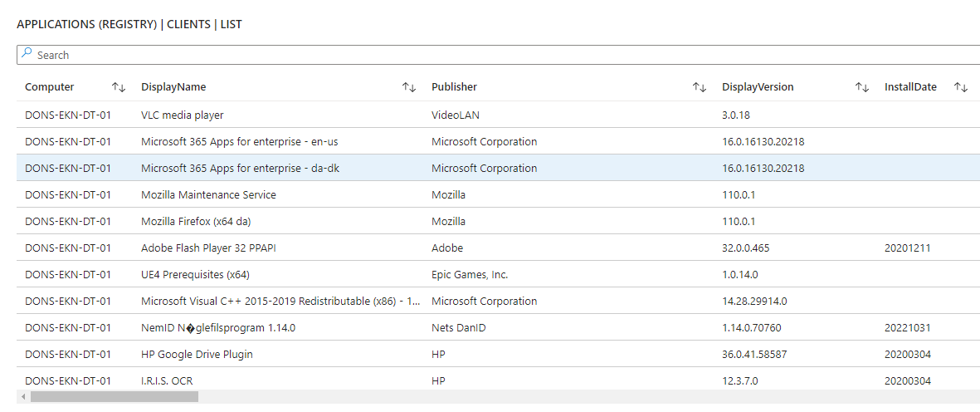Sort by Computer column arrows
The width and height of the screenshot is (980, 412).
click(x=119, y=87)
